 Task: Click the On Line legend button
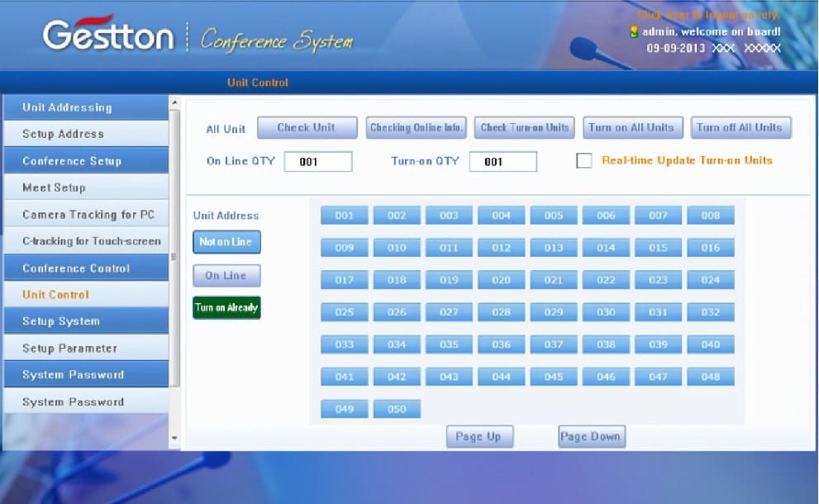tap(226, 276)
